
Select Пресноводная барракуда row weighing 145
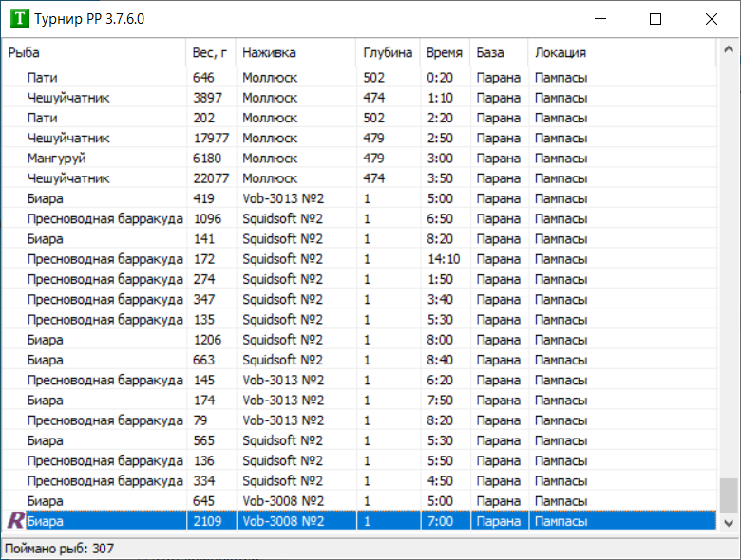pyautogui.click(x=359, y=380)
